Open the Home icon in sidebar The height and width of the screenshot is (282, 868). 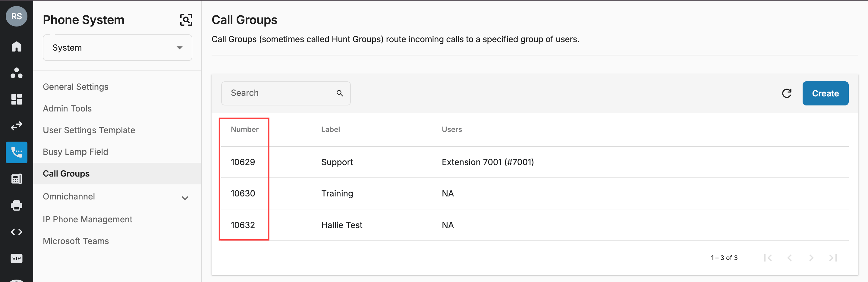17,46
